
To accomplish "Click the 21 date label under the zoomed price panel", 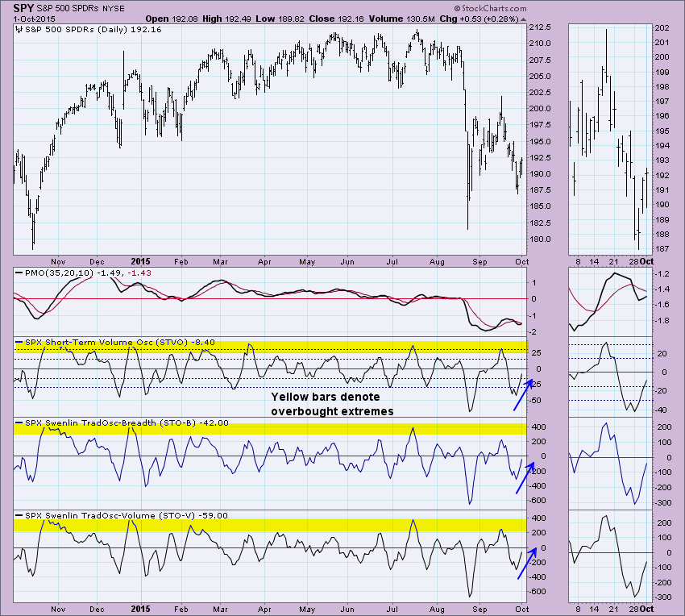I will coord(614,261).
